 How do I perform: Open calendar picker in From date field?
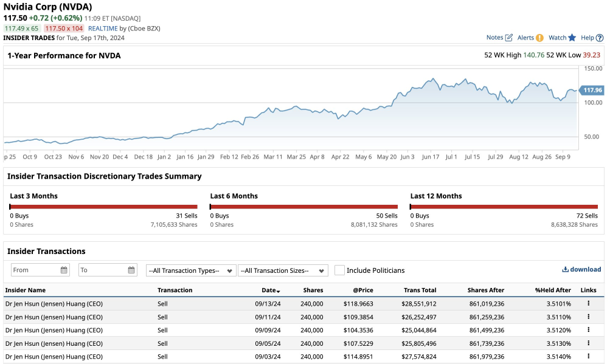(64, 270)
